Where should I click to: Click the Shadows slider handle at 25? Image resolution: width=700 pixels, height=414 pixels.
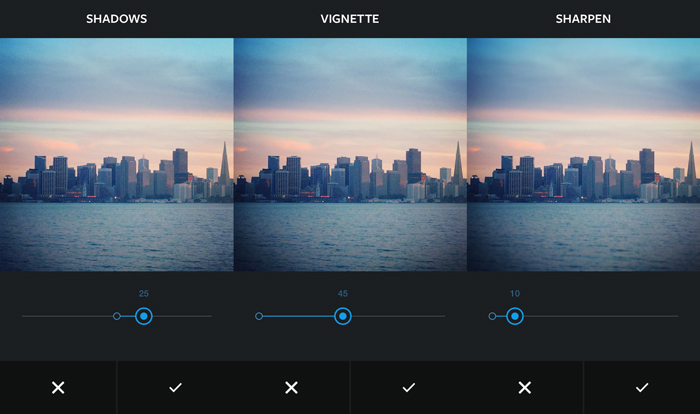coord(144,316)
